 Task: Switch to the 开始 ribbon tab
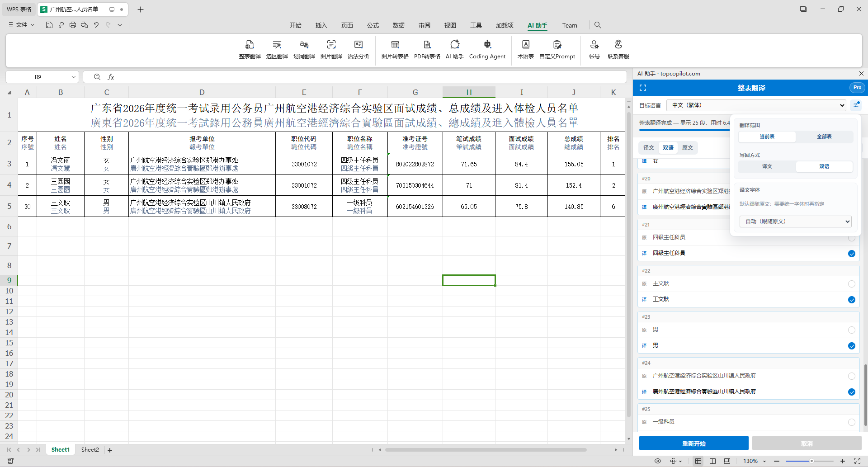(295, 25)
